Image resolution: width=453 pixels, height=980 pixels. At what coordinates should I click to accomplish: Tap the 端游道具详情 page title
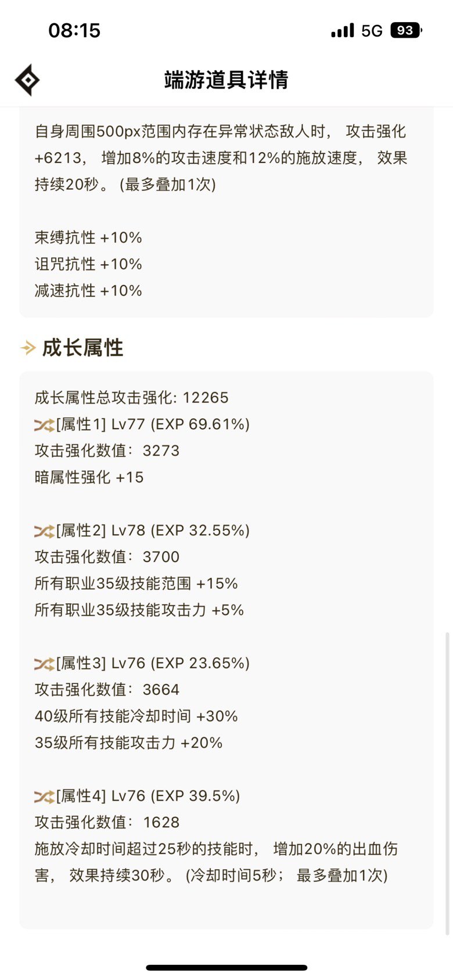(x=227, y=80)
